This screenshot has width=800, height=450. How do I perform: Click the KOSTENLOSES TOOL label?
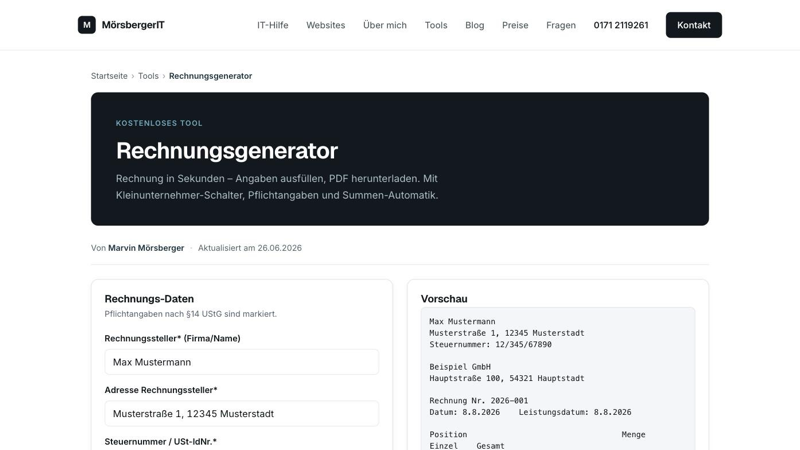pyautogui.click(x=159, y=123)
